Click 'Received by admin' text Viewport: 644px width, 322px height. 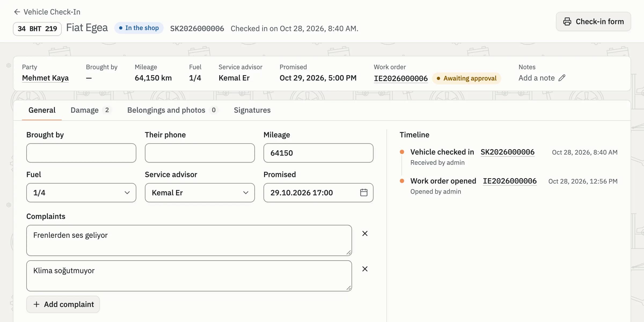coord(437,163)
